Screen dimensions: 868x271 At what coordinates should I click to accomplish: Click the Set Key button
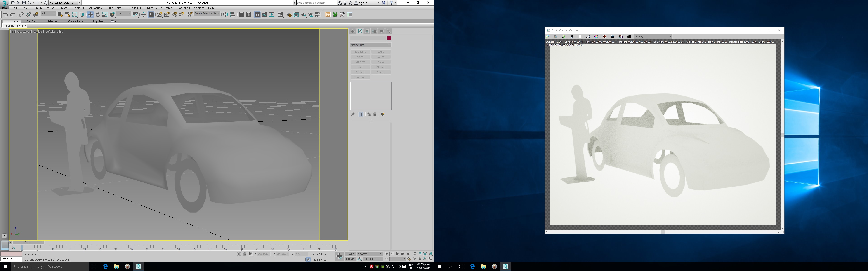click(350, 259)
